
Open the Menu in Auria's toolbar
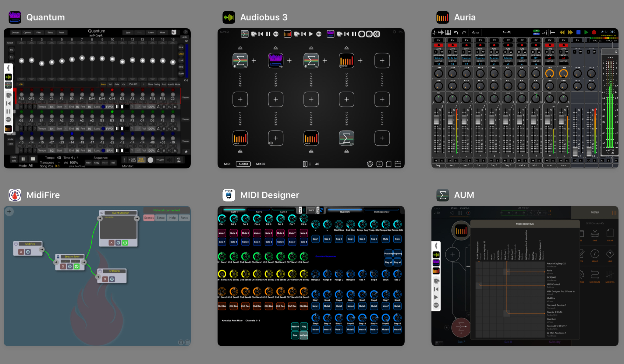(475, 32)
